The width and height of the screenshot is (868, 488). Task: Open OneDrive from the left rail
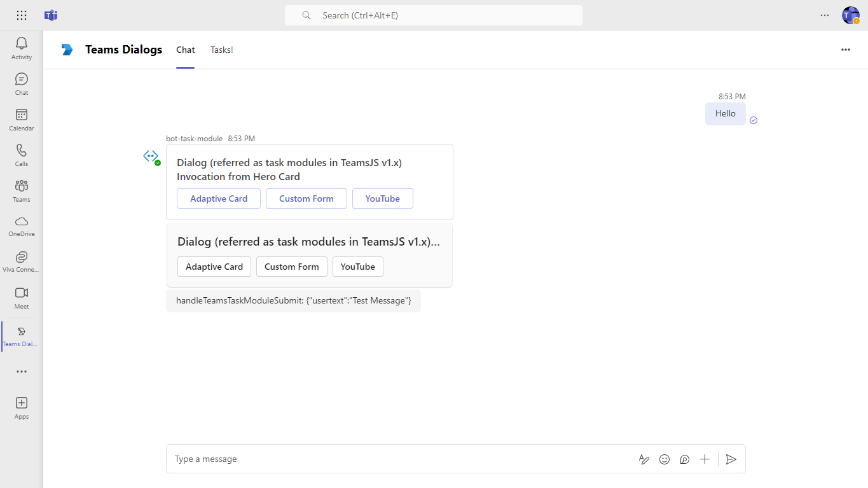point(21,226)
